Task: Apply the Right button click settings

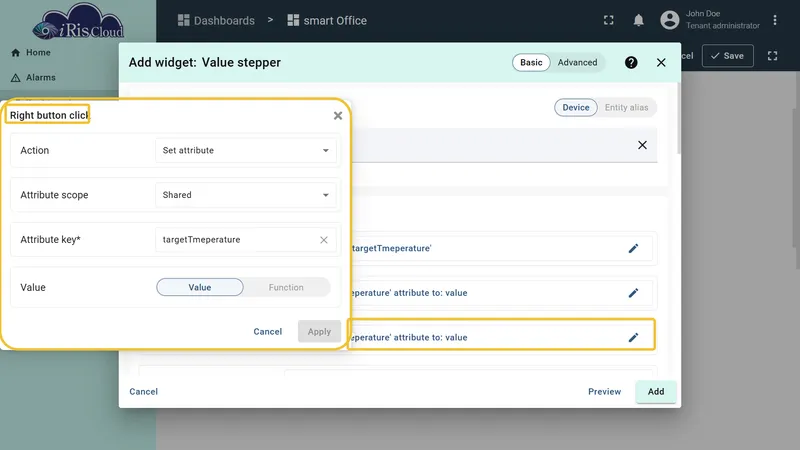Action: pyautogui.click(x=319, y=332)
